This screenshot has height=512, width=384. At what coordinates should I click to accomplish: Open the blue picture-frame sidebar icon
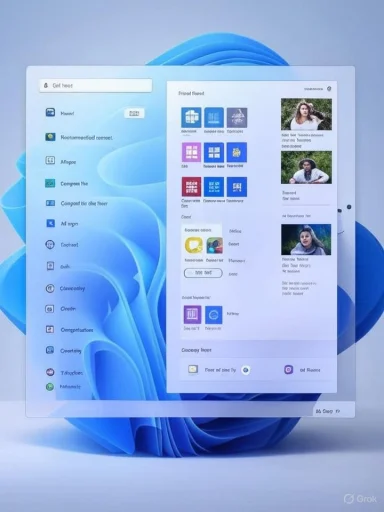click(50, 350)
